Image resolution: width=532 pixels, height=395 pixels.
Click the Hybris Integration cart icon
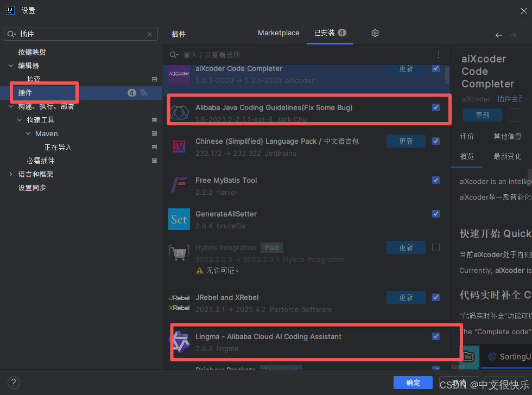[179, 253]
